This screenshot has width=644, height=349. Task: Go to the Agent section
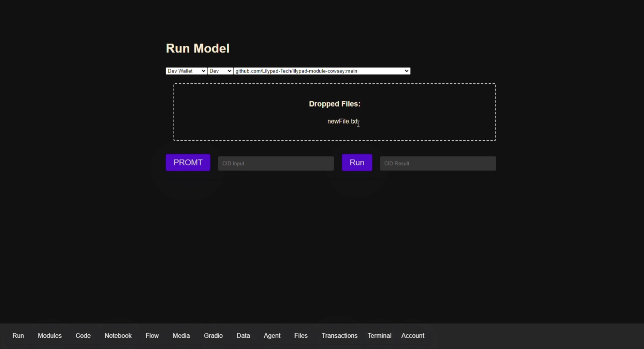tap(272, 336)
